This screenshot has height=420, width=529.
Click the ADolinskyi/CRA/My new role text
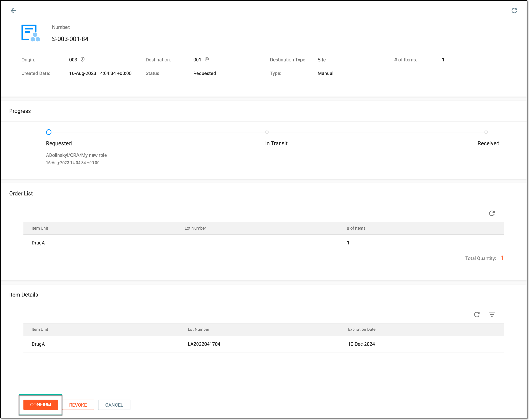[76, 155]
